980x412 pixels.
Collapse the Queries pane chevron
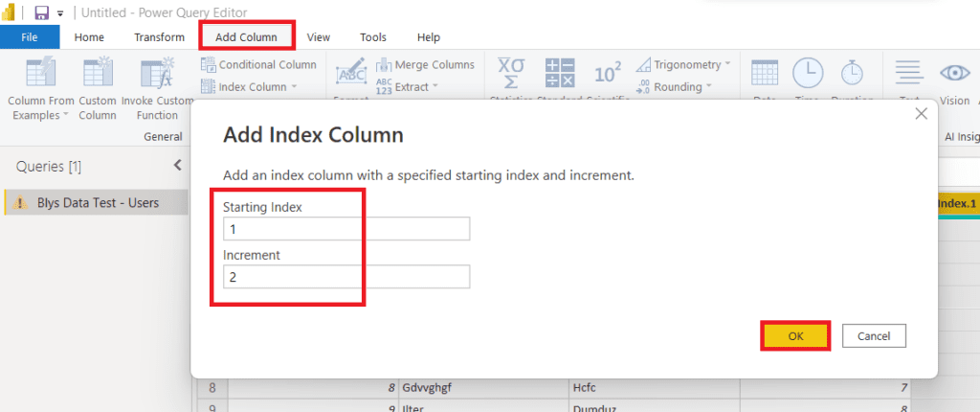(x=177, y=166)
